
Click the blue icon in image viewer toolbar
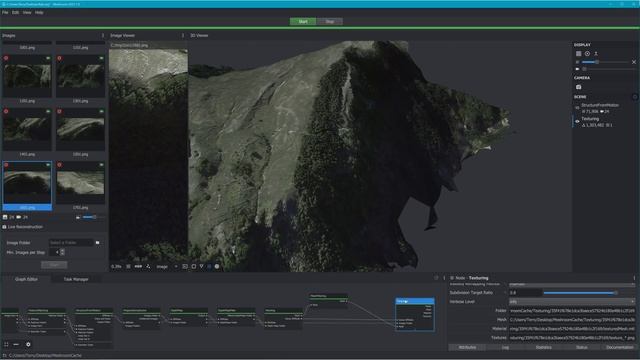pyautogui.click(x=209, y=267)
